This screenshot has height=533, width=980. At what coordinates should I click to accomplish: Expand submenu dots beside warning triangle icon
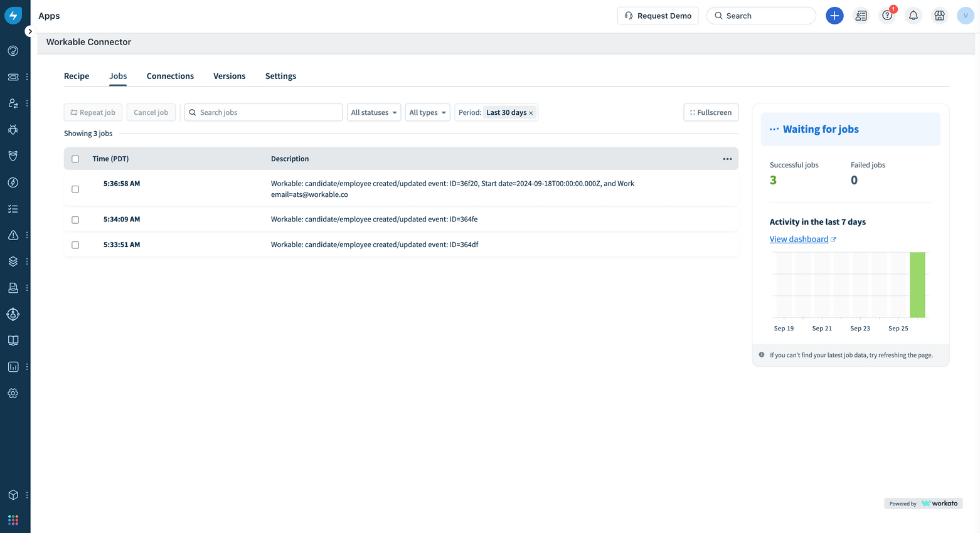point(27,235)
